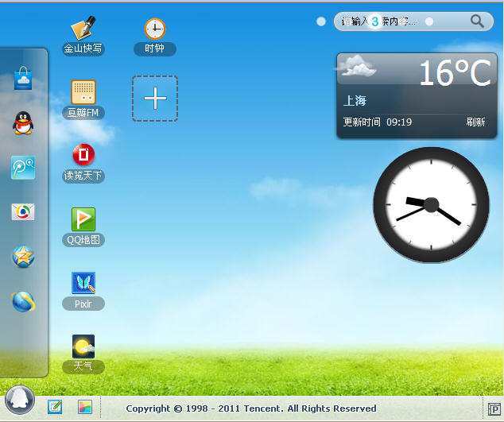The image size is (504, 422).
Task: Open the 天气 weather app icon
Action: pos(83,347)
